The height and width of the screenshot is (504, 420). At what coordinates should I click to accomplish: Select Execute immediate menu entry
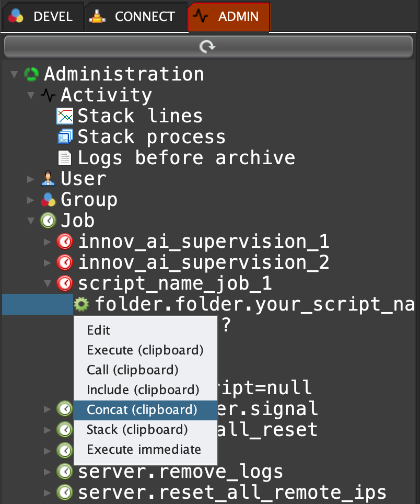(144, 450)
